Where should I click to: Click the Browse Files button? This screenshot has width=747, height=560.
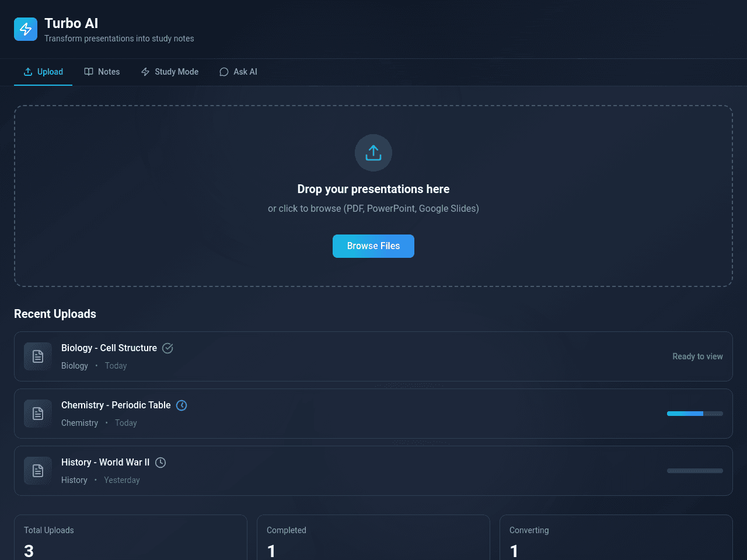[373, 246]
